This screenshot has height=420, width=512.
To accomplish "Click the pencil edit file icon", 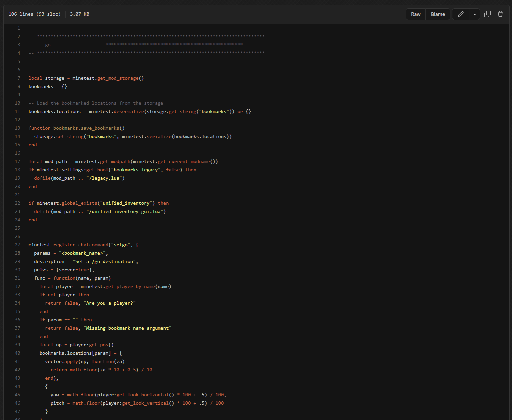I will [x=460, y=14].
